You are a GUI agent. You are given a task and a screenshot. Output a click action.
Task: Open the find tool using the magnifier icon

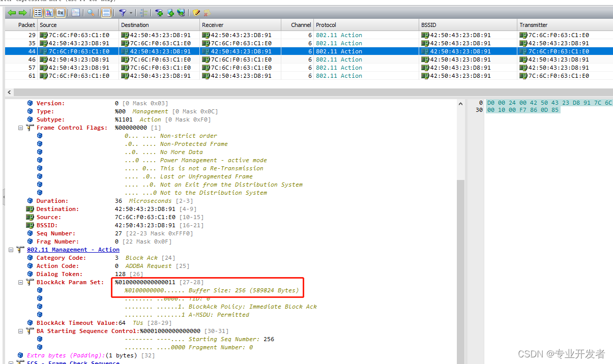91,13
